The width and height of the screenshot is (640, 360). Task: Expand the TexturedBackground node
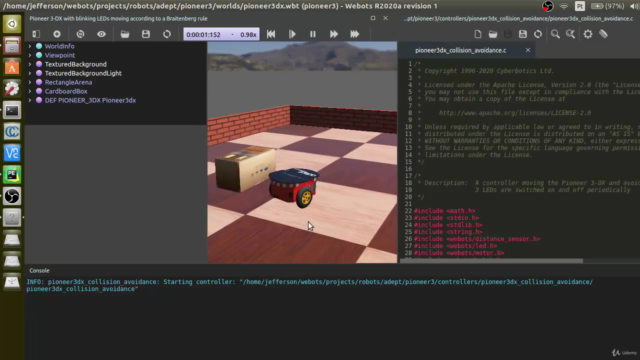(x=30, y=64)
